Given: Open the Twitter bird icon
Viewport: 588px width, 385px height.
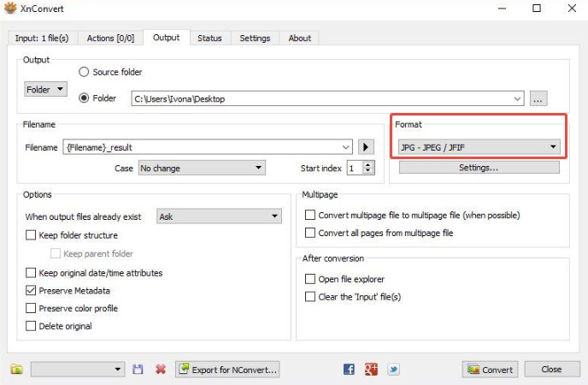Looking at the screenshot, I should [393, 370].
